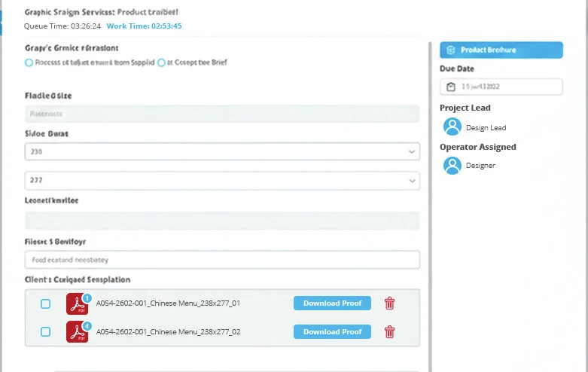Click the icon on the blue Product button

[x=451, y=50]
